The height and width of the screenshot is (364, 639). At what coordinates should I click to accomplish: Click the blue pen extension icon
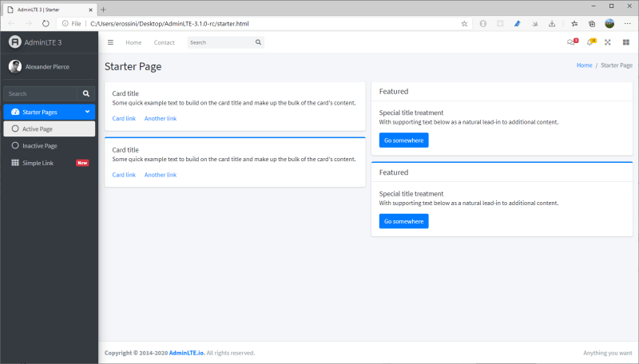(x=517, y=24)
